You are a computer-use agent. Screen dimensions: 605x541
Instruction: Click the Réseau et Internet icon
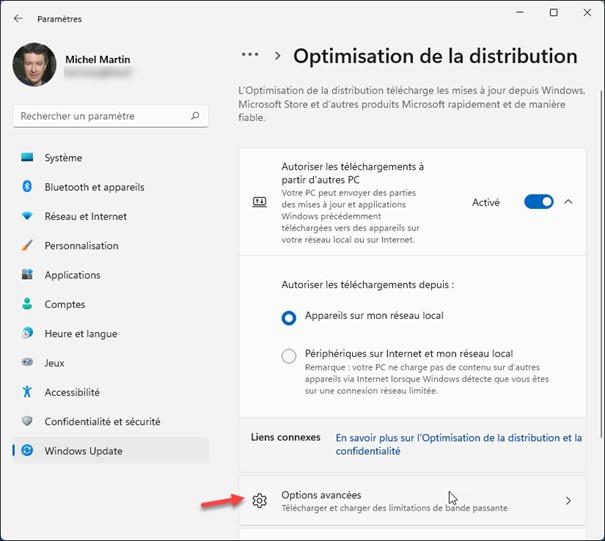(27, 216)
